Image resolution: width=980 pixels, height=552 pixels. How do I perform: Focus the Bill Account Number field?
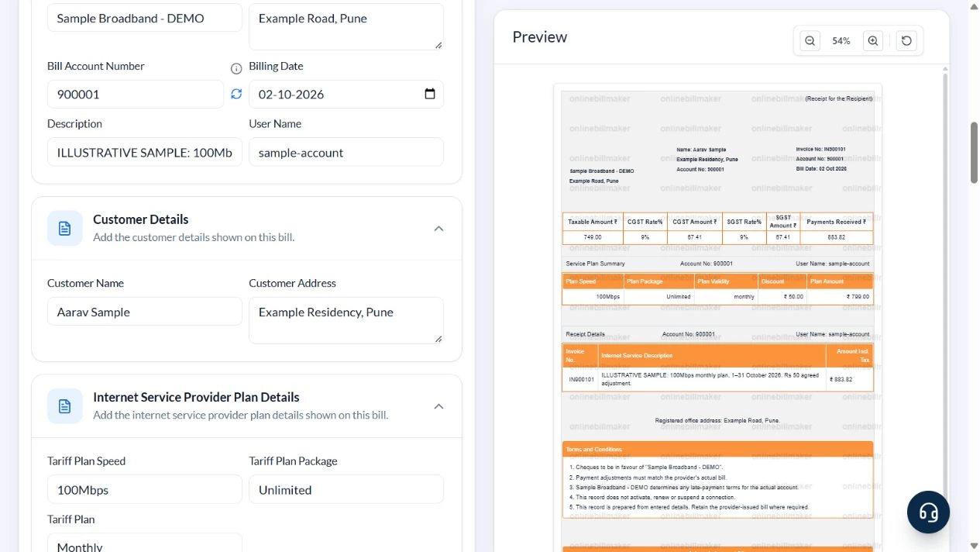click(x=136, y=94)
